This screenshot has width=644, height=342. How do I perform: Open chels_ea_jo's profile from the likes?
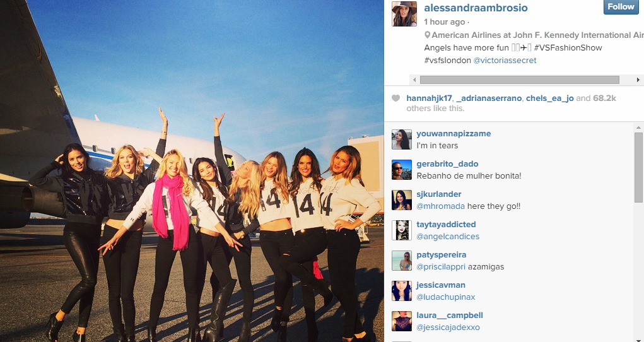549,98
